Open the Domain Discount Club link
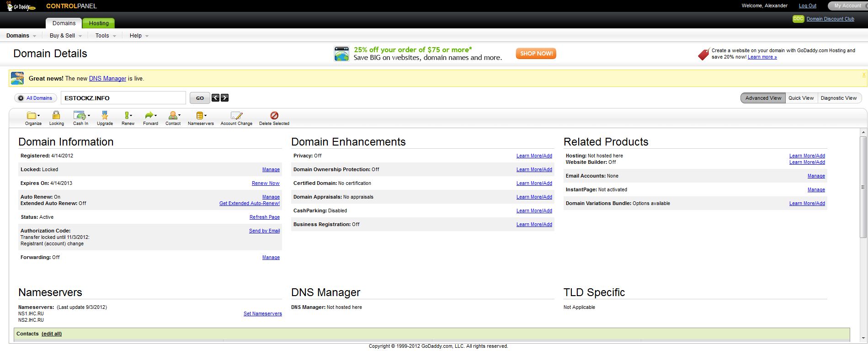 tap(831, 19)
